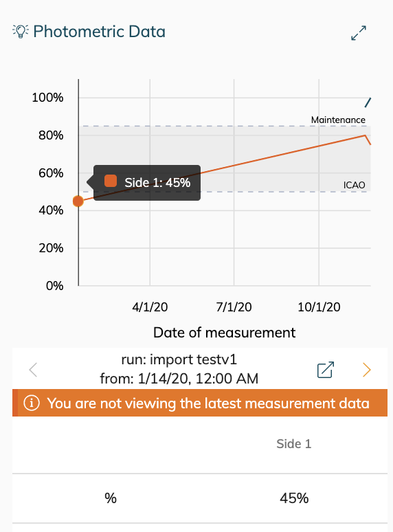Go to the next measurement run
393x532 pixels.
click(367, 370)
